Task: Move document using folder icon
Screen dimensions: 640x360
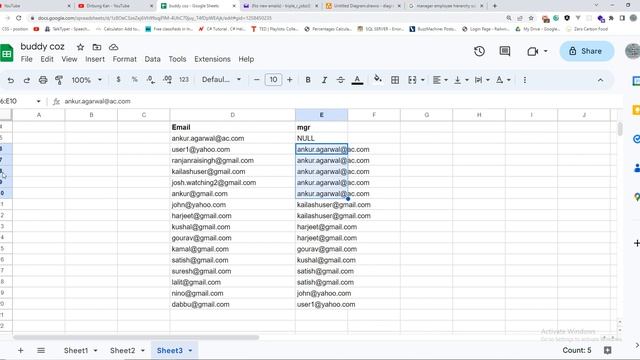Action: (x=97, y=47)
